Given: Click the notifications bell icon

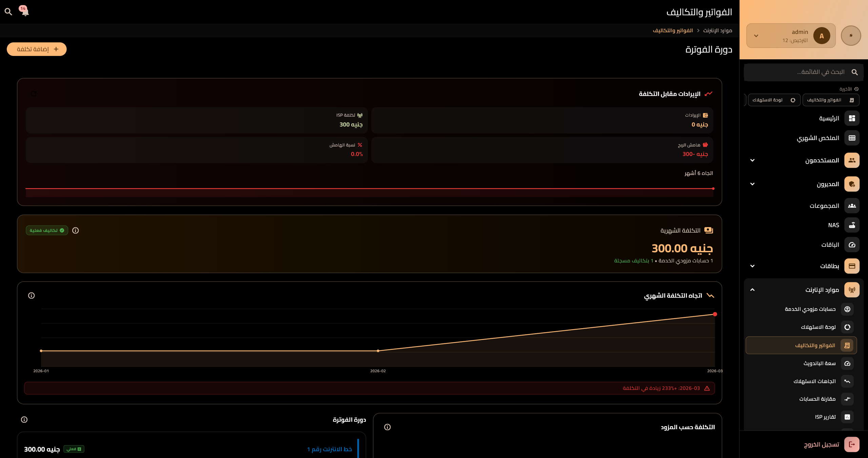Looking at the screenshot, I should coord(25,12).
